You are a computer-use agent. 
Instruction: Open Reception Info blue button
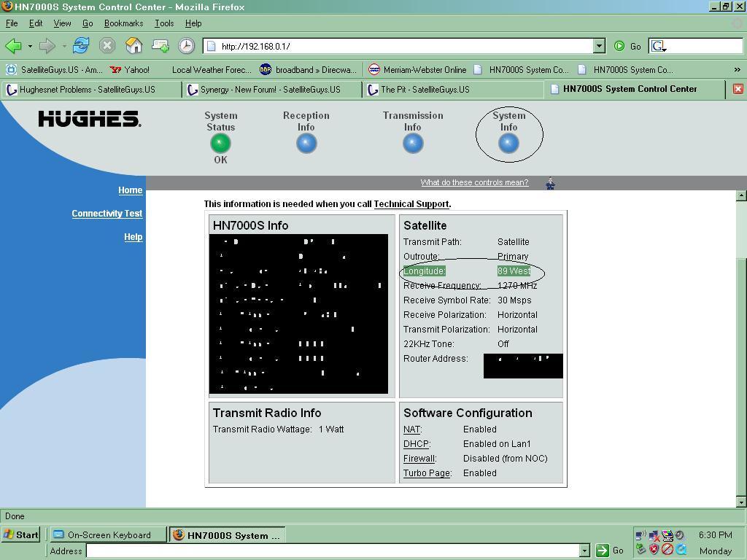click(x=306, y=144)
